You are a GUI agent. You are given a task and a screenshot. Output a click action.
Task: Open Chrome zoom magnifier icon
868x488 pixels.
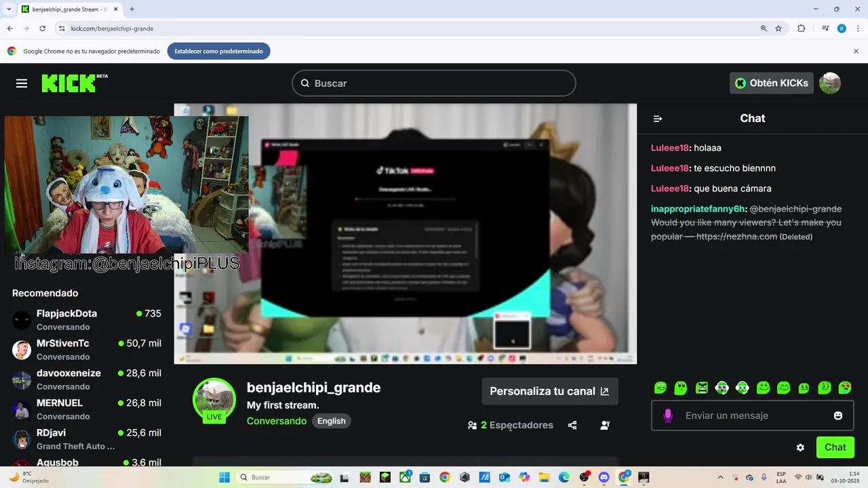coord(764,28)
